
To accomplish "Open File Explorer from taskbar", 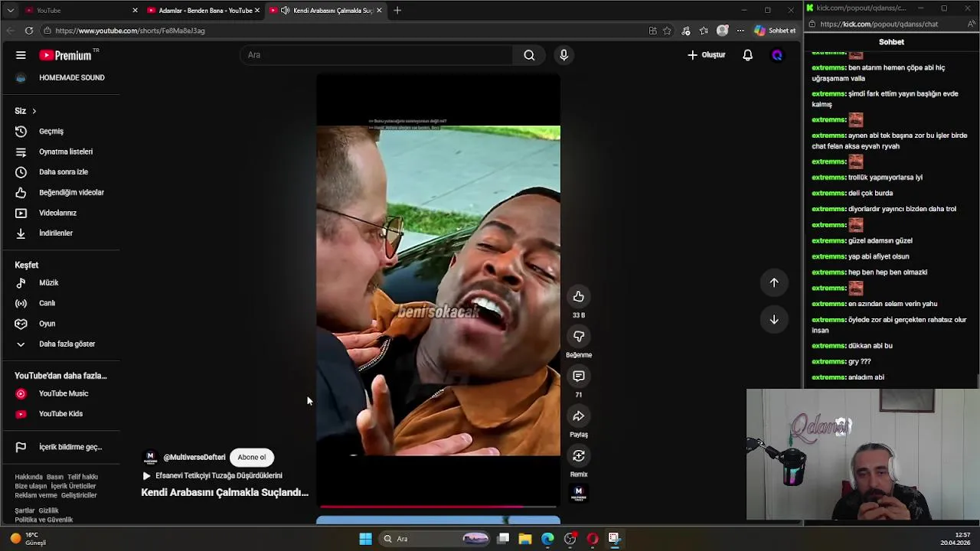I will tap(524, 539).
